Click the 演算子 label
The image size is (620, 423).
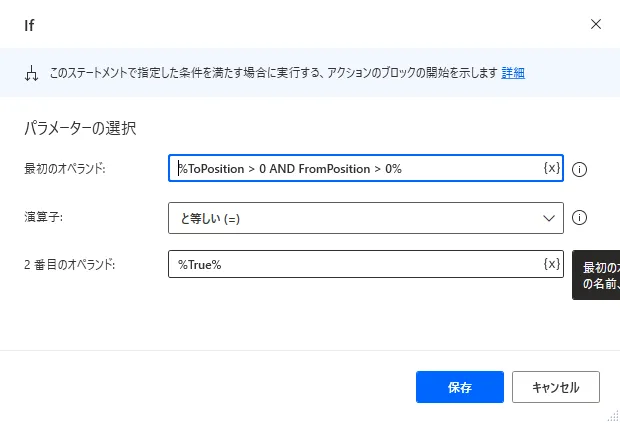[43, 216]
